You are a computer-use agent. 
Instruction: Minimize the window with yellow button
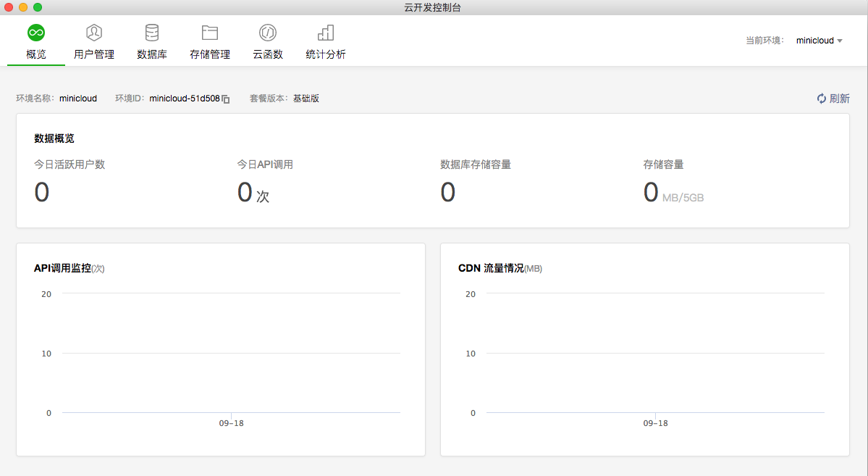(x=22, y=7)
